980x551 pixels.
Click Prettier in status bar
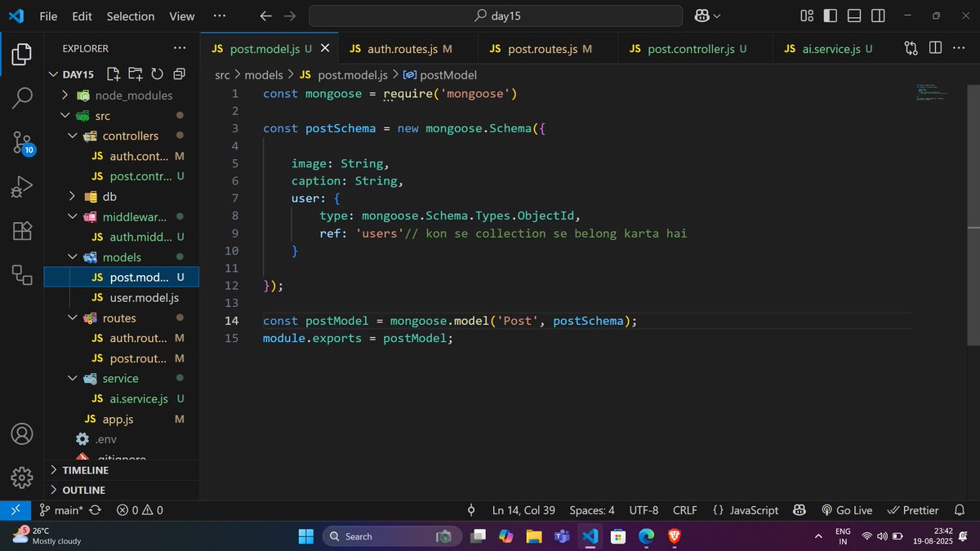click(x=913, y=510)
